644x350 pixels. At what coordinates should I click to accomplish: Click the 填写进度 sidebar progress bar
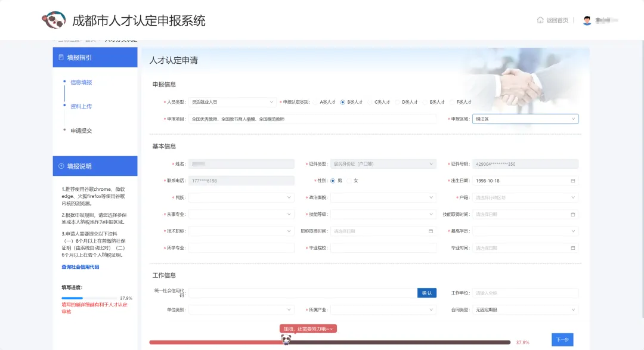(89, 298)
